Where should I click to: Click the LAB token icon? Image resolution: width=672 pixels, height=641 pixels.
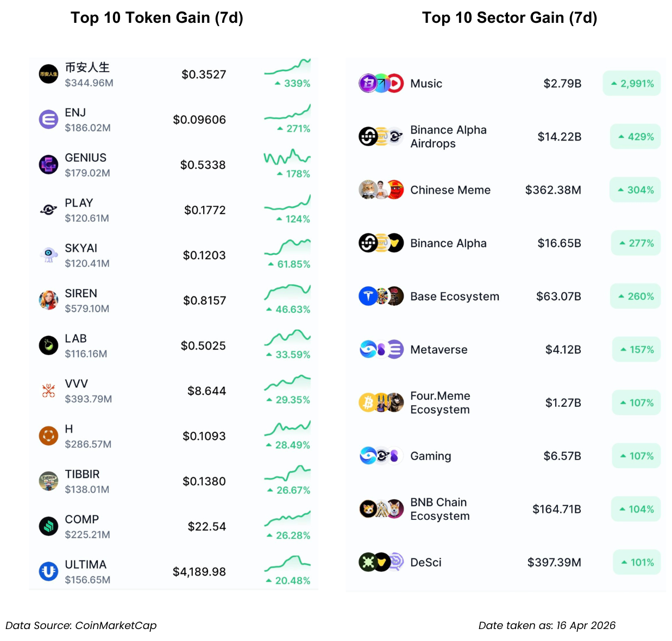[x=48, y=345]
